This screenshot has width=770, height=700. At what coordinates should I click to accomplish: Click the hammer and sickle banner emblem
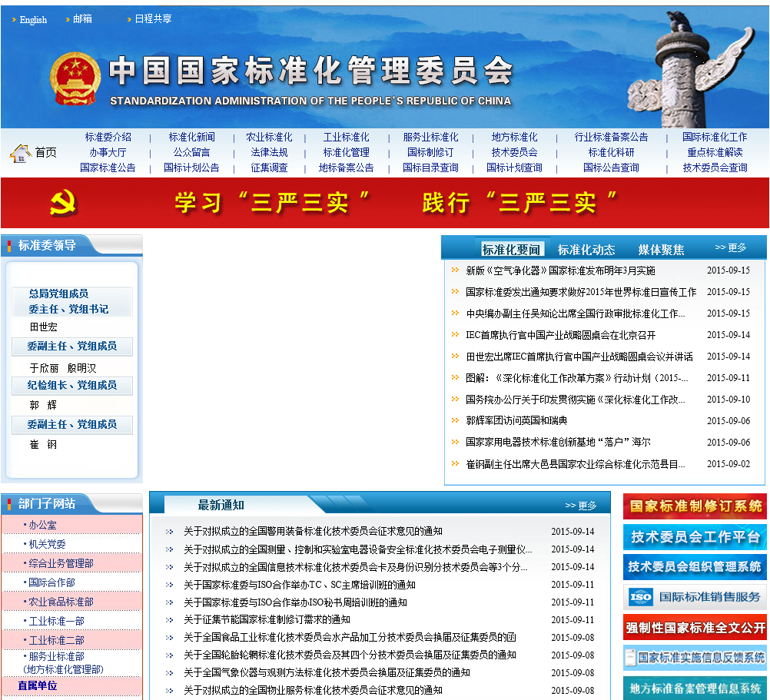[63, 203]
